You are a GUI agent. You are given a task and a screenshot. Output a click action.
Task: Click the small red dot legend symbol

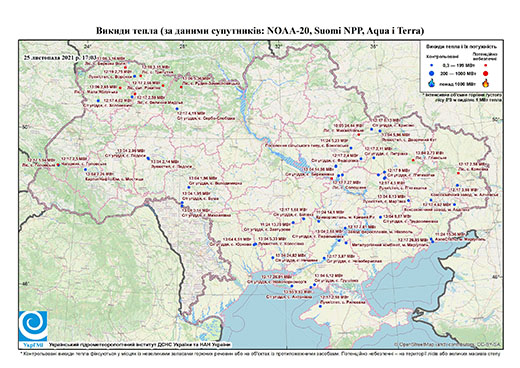tap(485, 66)
